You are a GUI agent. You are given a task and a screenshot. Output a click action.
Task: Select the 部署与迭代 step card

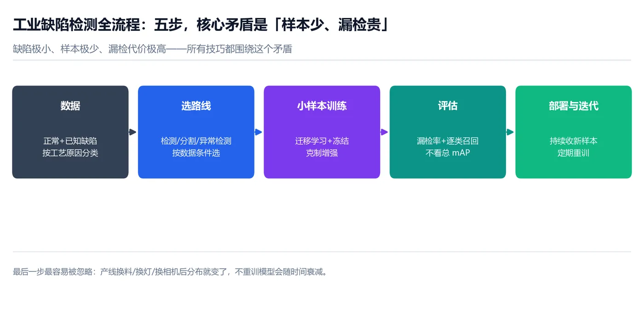coord(574,132)
